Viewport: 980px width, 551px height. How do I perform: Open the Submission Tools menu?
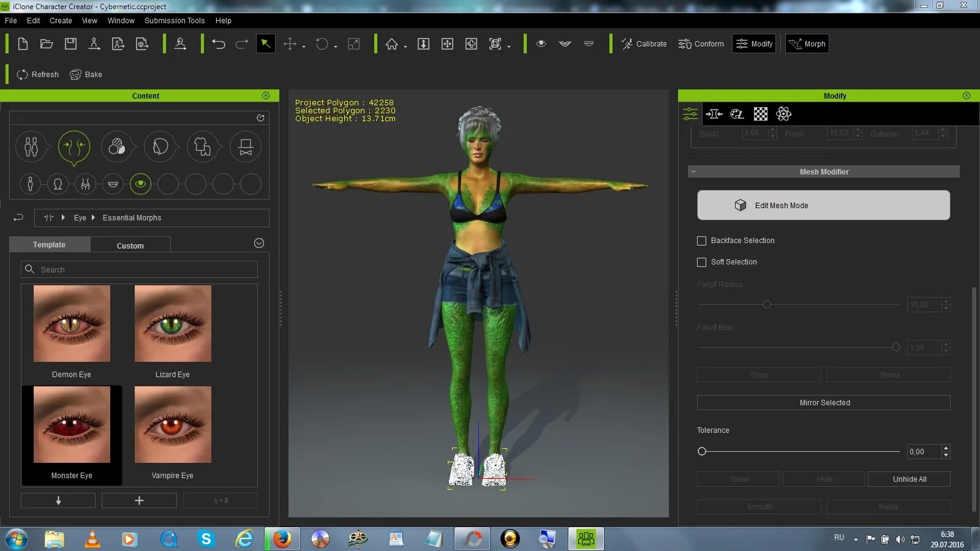(175, 21)
